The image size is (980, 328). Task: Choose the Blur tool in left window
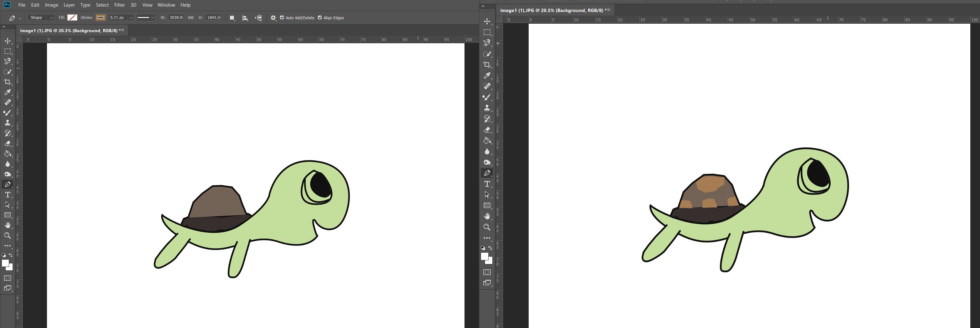8,164
